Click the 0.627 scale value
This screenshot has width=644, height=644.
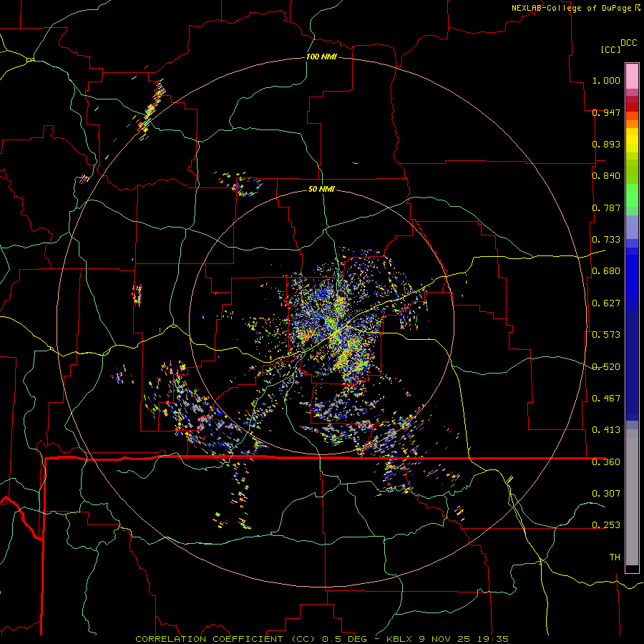click(x=606, y=303)
